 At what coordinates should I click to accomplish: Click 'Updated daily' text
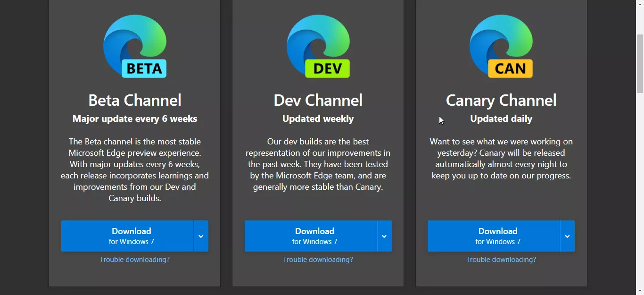501,119
